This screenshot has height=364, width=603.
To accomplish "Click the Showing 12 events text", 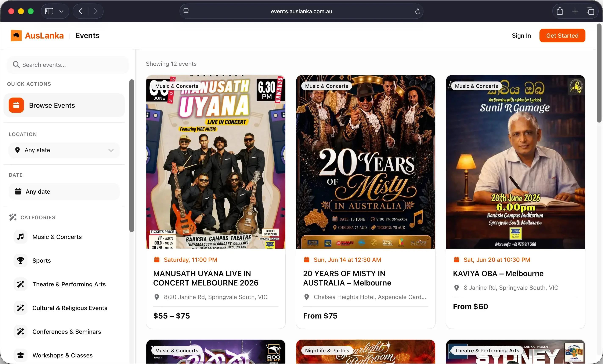I will [171, 64].
